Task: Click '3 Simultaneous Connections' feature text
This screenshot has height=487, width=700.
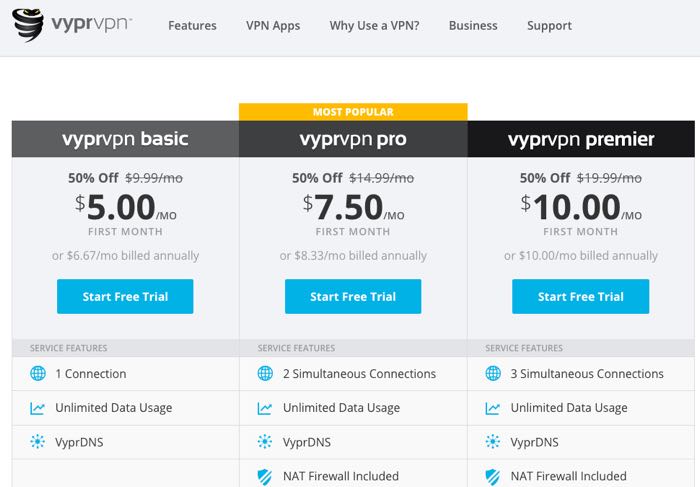Action: 587,374
